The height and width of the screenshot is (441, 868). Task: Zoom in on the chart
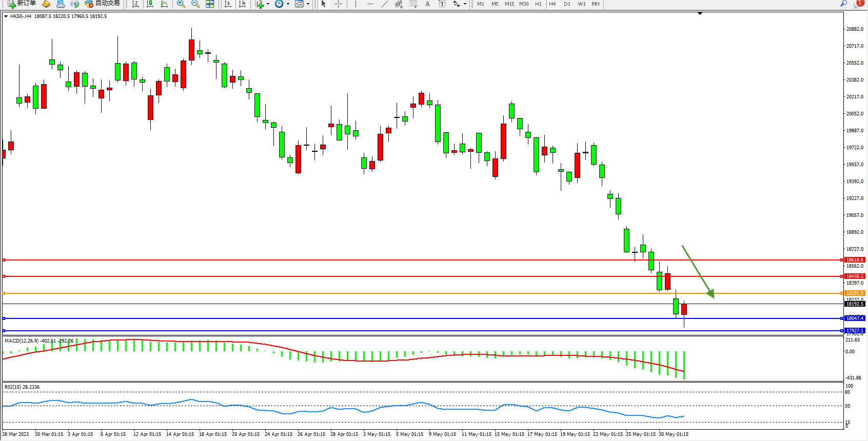coord(181,4)
